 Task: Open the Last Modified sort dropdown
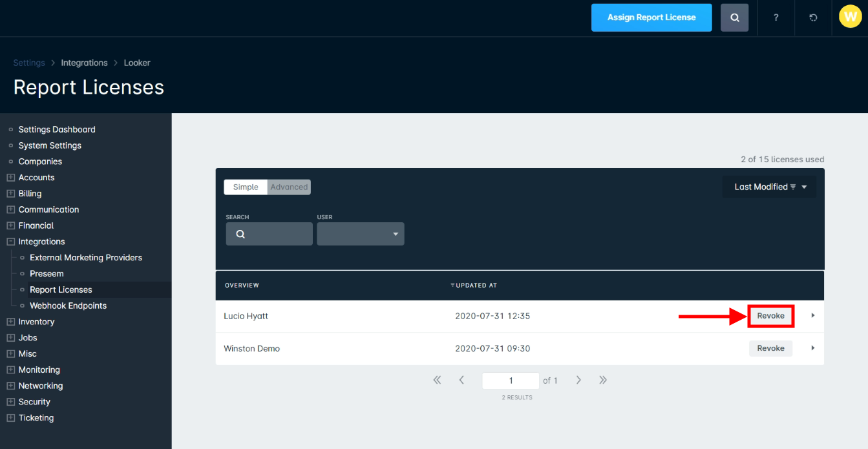point(769,187)
